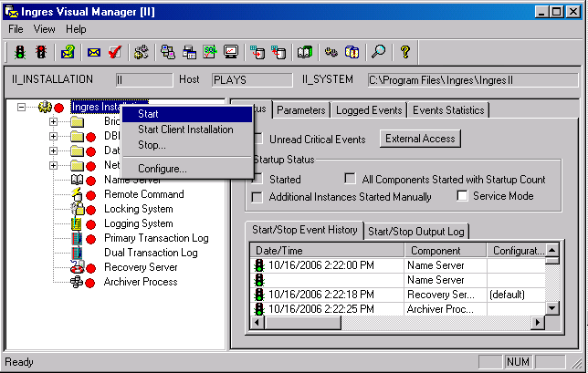
Task: Click the event list horizontal scrollbar thumb
Action: 303,323
